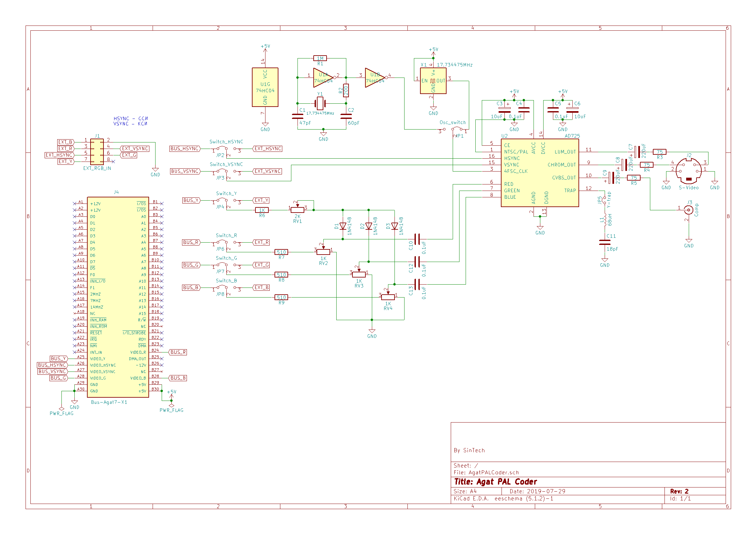Select the RV1 2K potentiometer
This screenshot has height=534, width=756.
click(297, 210)
